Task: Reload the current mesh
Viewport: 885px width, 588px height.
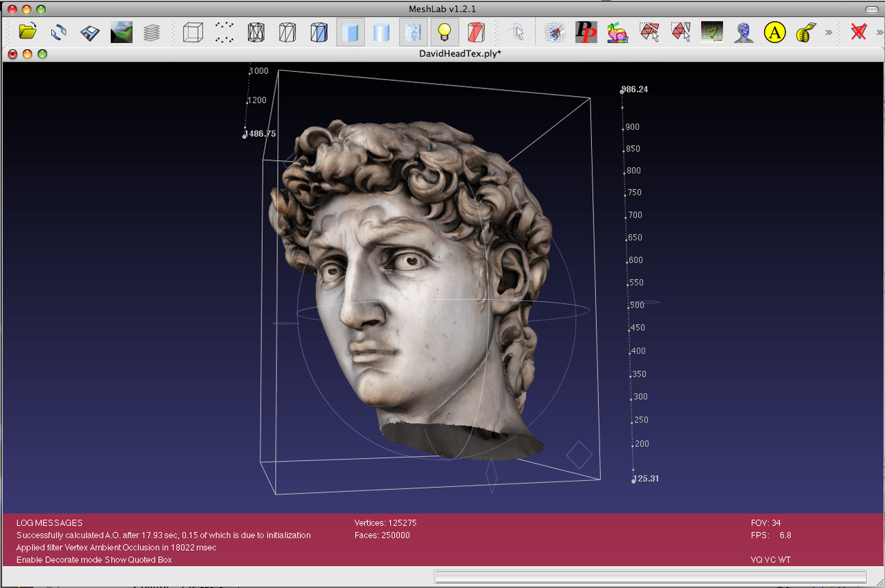Action: [58, 32]
